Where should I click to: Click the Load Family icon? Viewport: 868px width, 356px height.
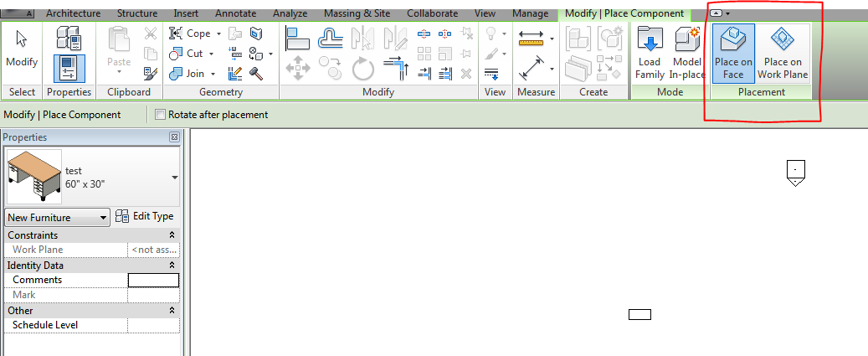click(650, 54)
